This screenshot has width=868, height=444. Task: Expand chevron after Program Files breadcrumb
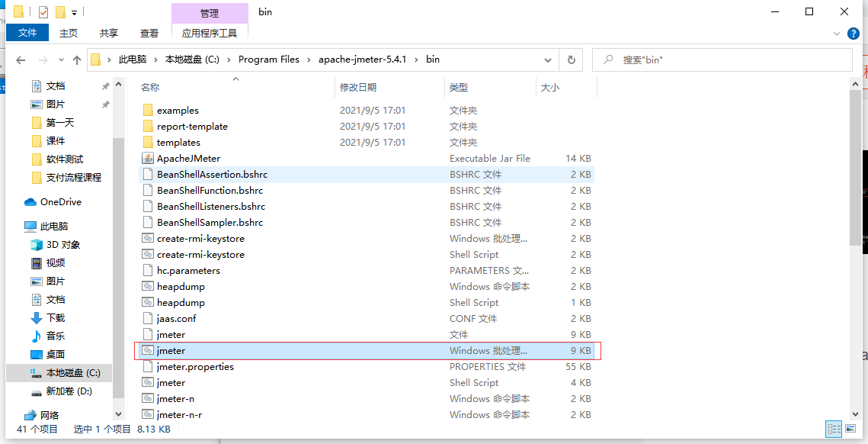309,60
